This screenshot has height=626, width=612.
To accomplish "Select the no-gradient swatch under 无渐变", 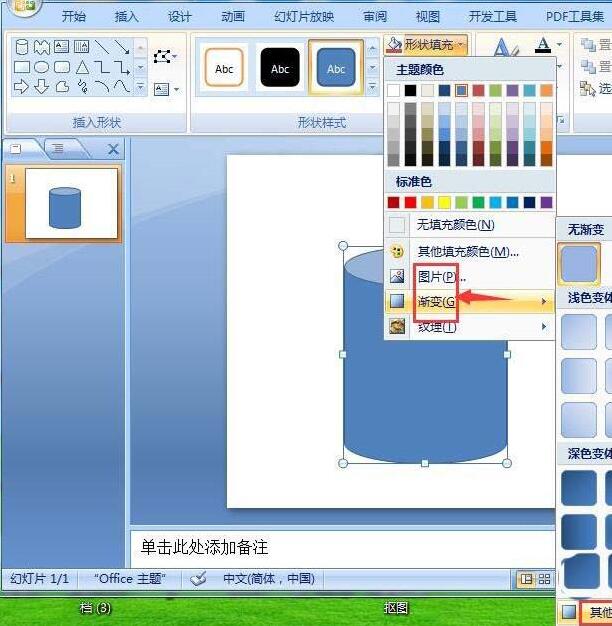I will pyautogui.click(x=579, y=263).
